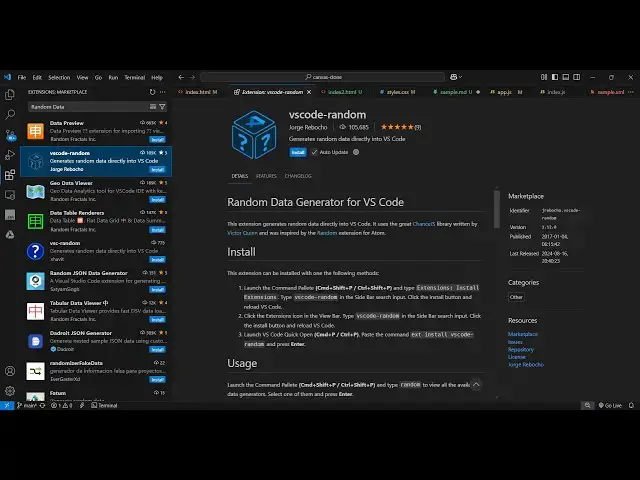The image size is (640, 480).
Task: Open notifications bell in status bar
Action: (x=631, y=405)
